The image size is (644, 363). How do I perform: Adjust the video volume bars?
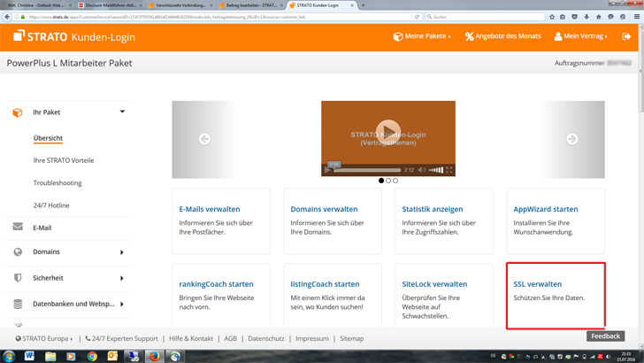point(436,170)
